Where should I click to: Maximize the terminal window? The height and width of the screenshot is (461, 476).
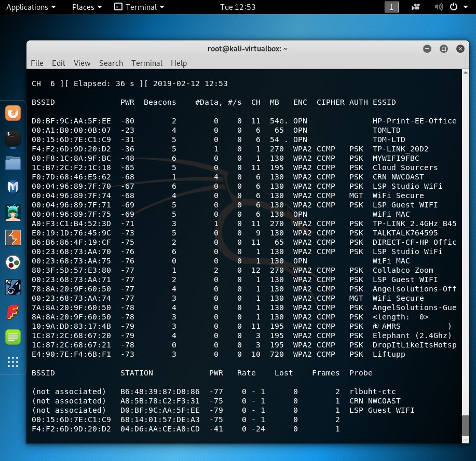[x=444, y=49]
